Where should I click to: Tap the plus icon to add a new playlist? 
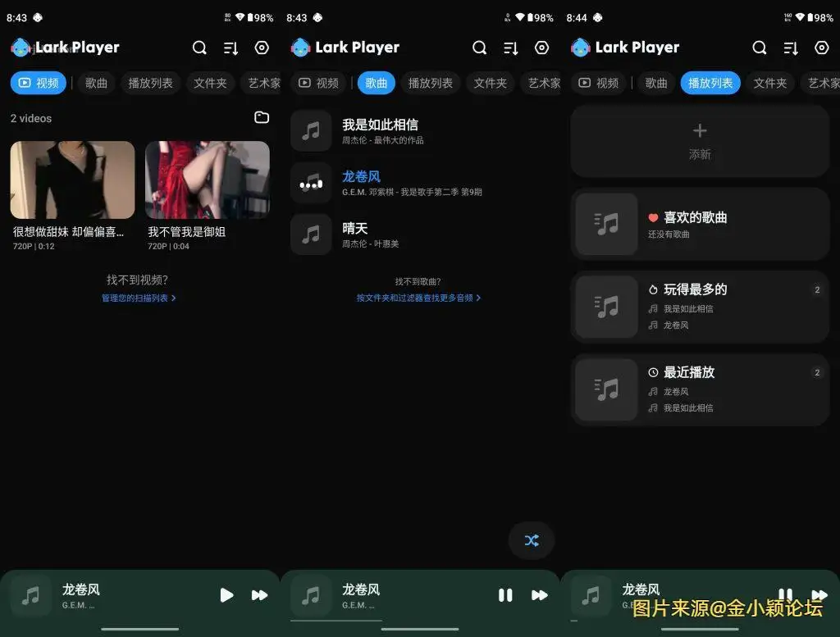pyautogui.click(x=700, y=131)
